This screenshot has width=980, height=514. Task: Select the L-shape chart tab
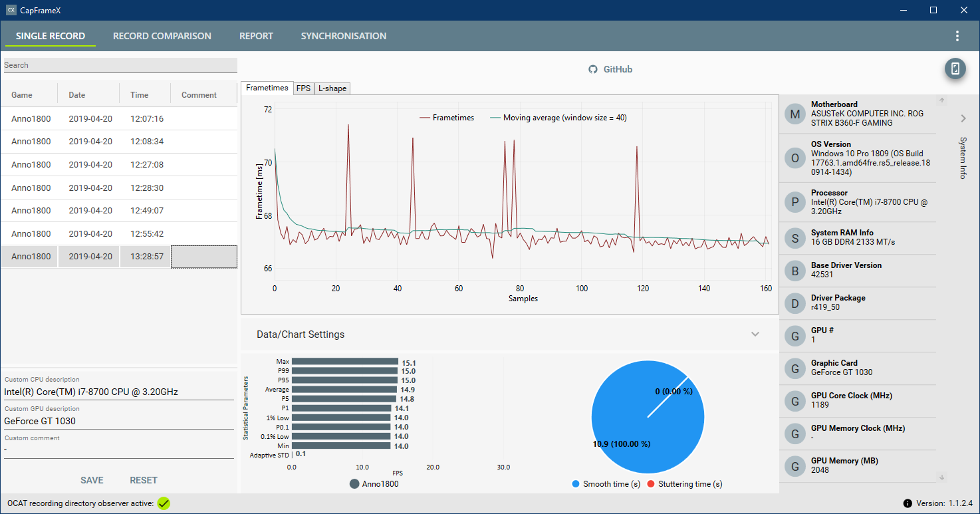pos(332,88)
